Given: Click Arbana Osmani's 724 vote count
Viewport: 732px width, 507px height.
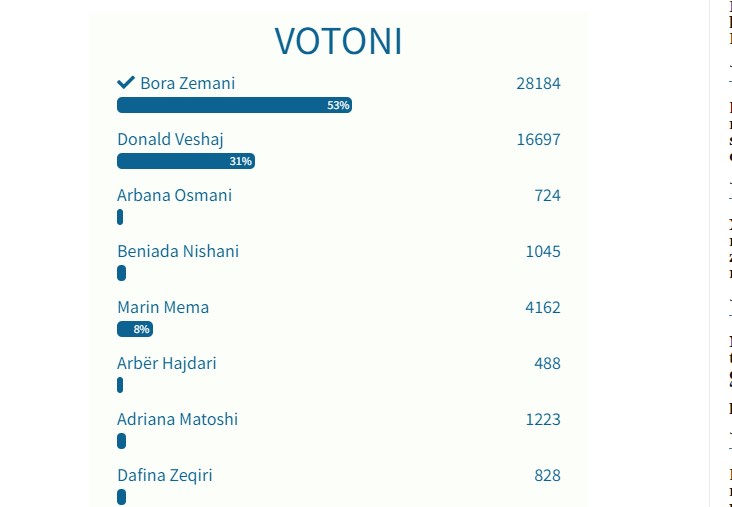Looking at the screenshot, I should (547, 195).
